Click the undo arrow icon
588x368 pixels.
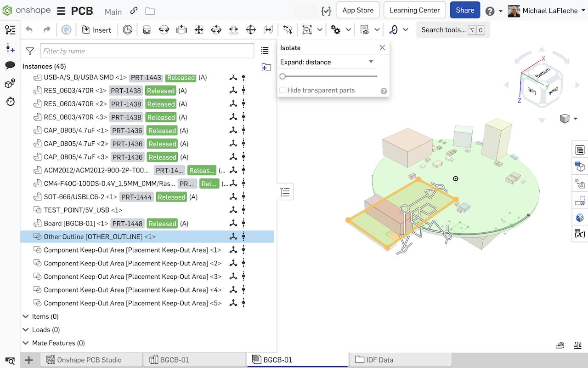(x=29, y=30)
